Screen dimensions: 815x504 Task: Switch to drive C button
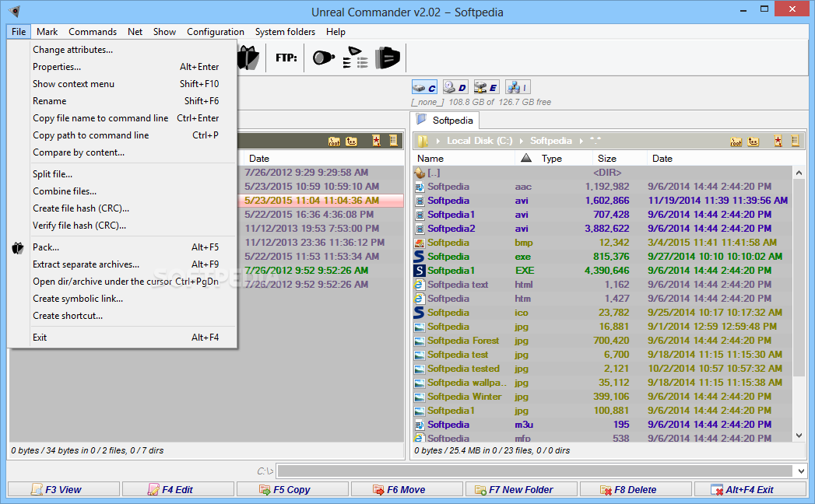tap(425, 87)
